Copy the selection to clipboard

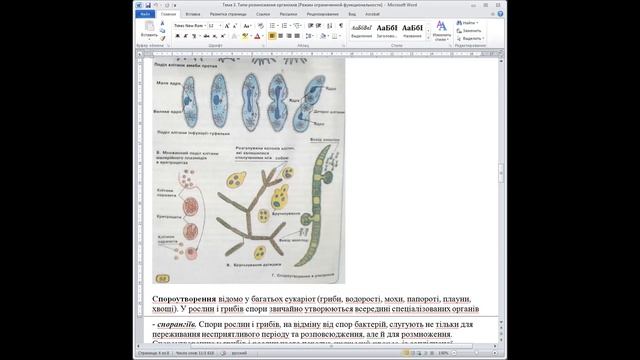click(162, 31)
